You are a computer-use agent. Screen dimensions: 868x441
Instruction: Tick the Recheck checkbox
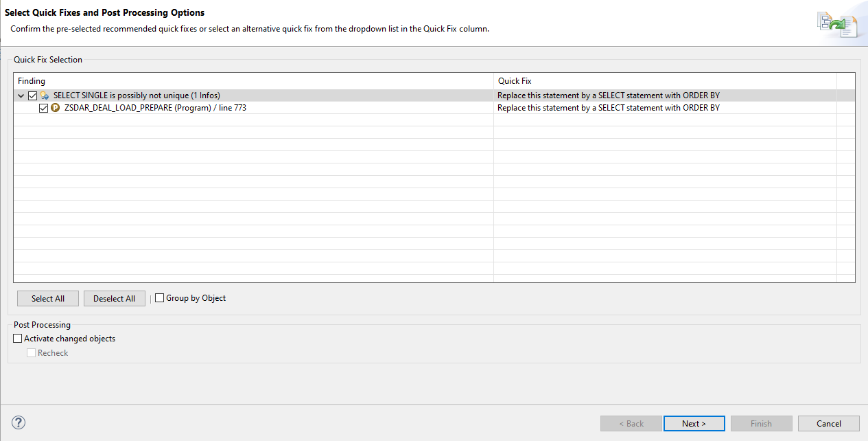32,353
